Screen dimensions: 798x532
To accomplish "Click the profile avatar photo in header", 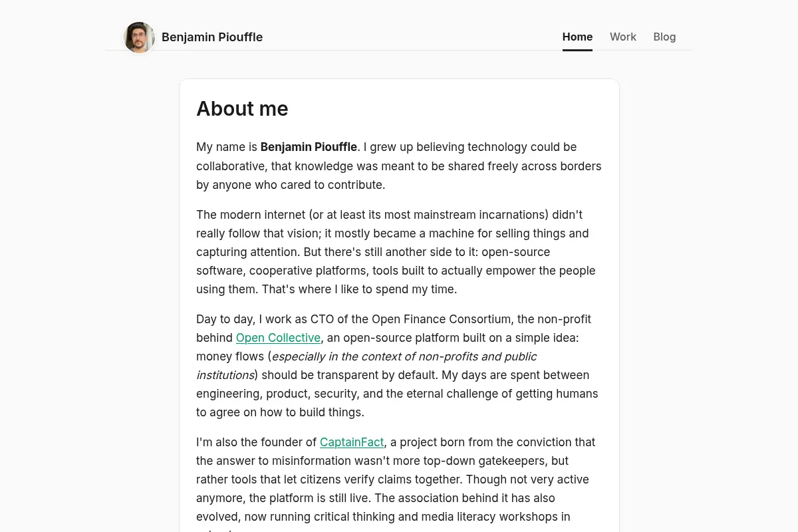I will click(x=139, y=37).
